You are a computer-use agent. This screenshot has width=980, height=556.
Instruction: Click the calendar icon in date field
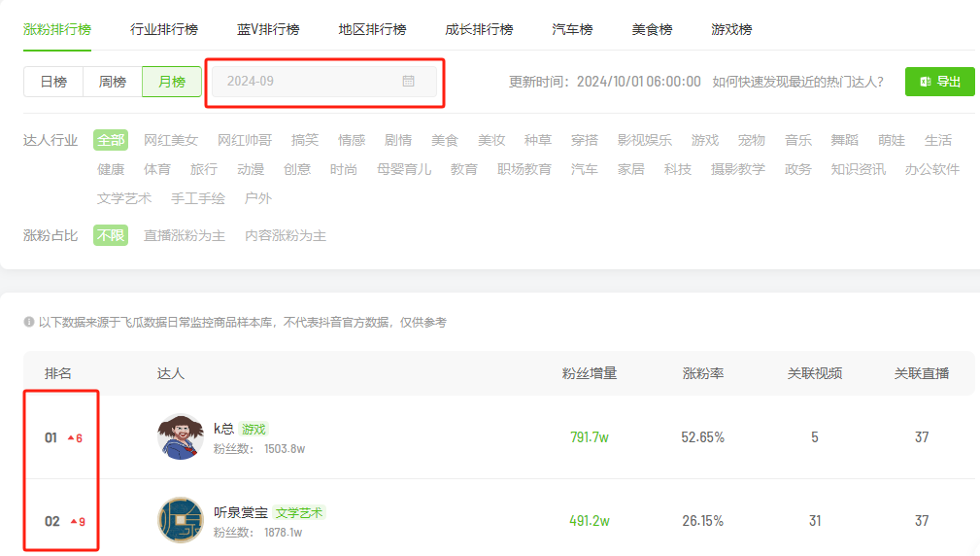coord(409,82)
